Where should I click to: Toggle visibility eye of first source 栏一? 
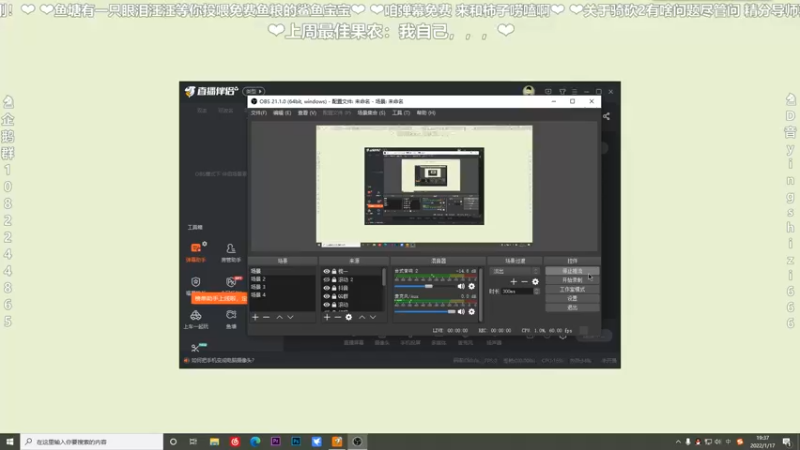tap(327, 271)
